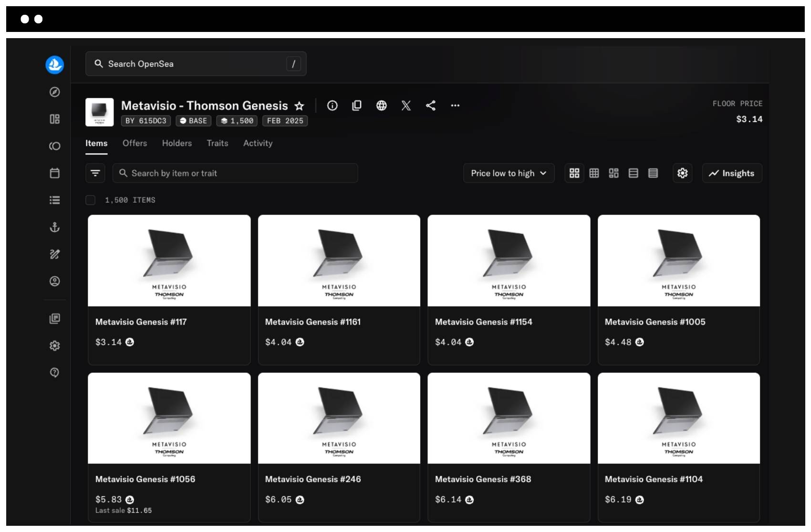Switch to the Holders tab

[177, 143]
